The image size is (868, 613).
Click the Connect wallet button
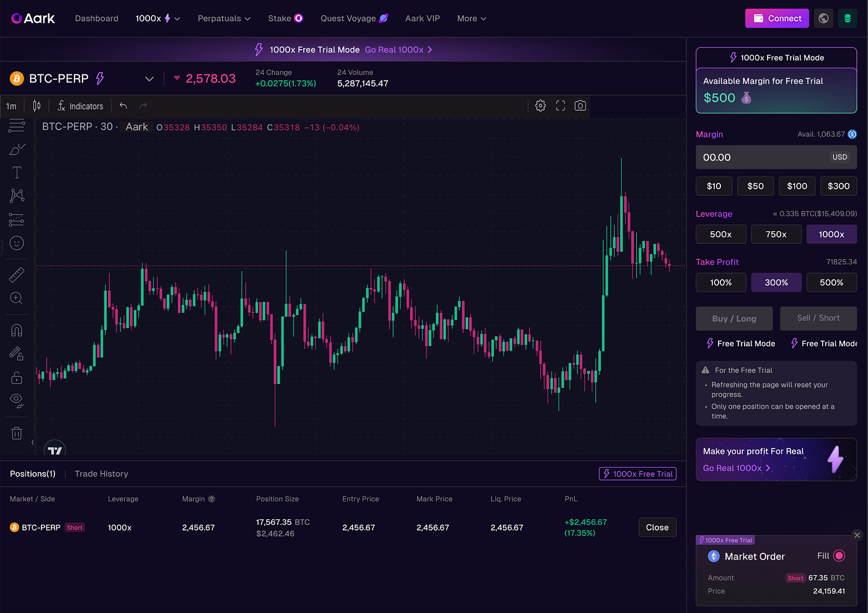[777, 19]
